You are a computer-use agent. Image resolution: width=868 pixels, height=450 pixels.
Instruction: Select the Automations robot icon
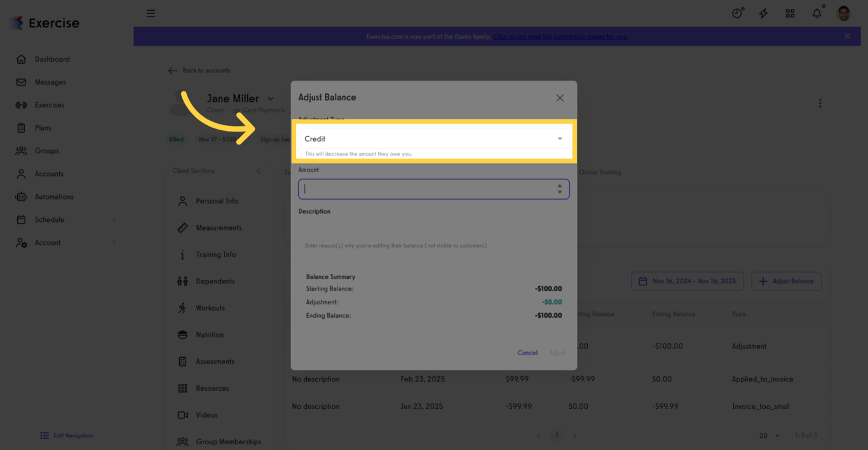click(x=22, y=196)
